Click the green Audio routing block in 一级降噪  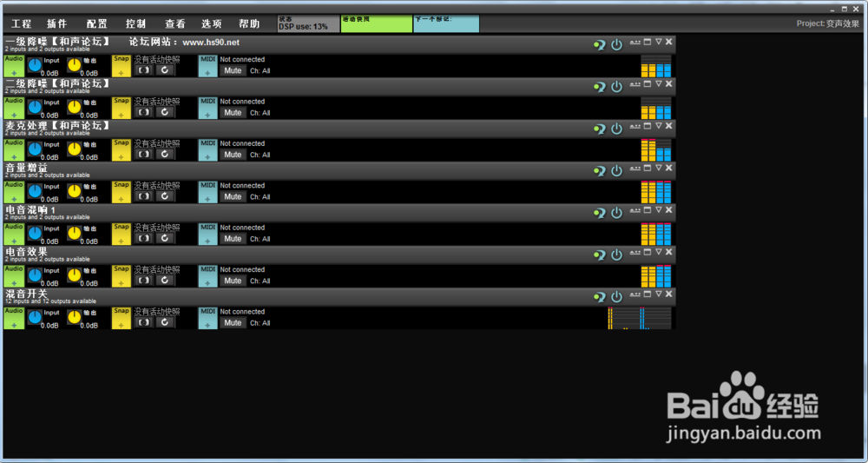coord(14,65)
